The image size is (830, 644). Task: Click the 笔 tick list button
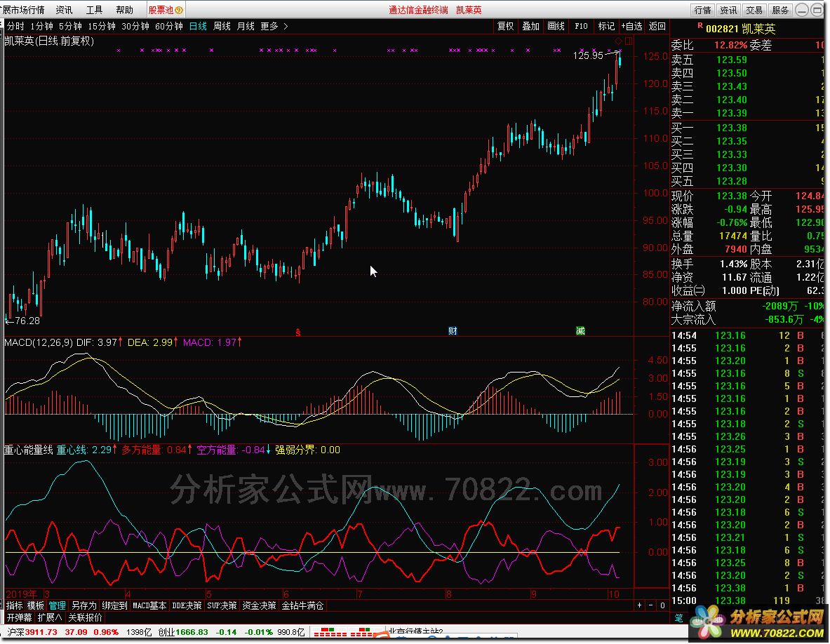(679, 618)
